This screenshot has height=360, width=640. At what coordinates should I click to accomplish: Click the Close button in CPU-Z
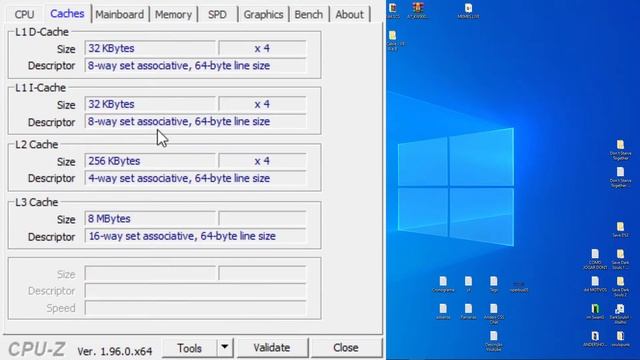coord(346,348)
